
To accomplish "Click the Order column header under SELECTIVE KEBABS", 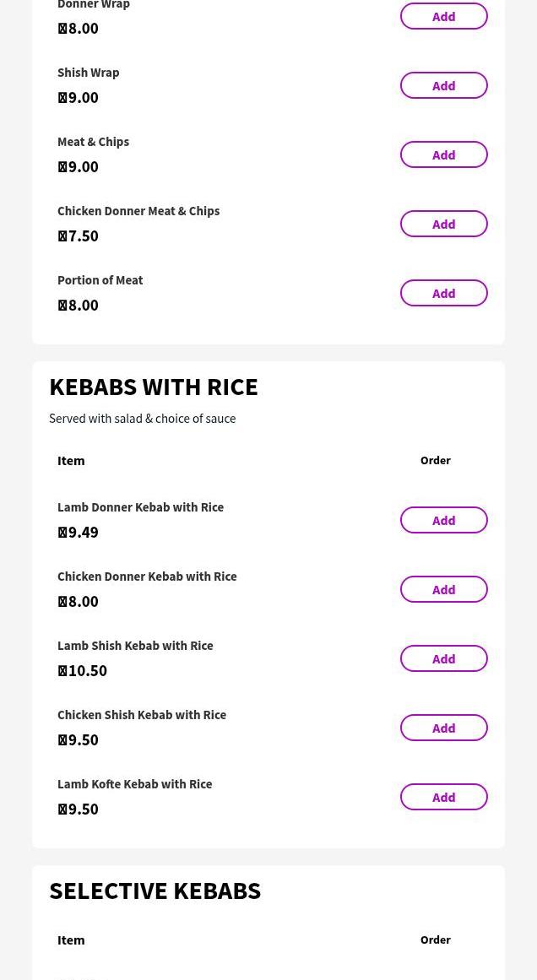I will [435, 939].
